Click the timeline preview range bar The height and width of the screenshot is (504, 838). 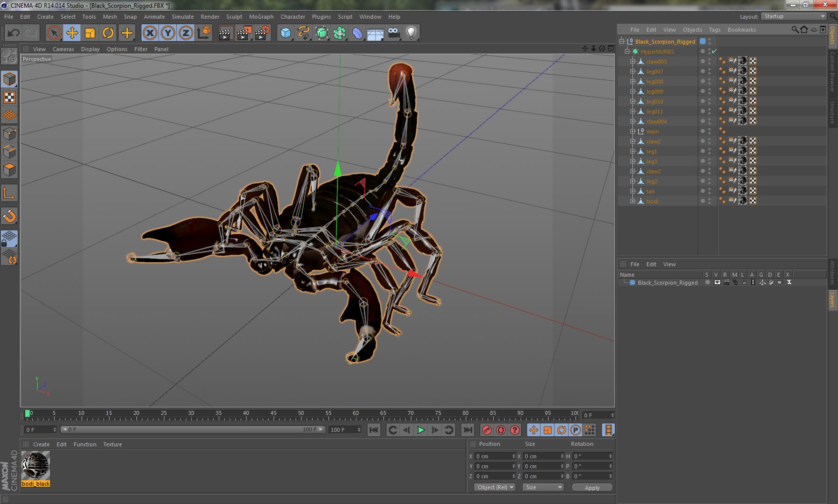(x=193, y=429)
